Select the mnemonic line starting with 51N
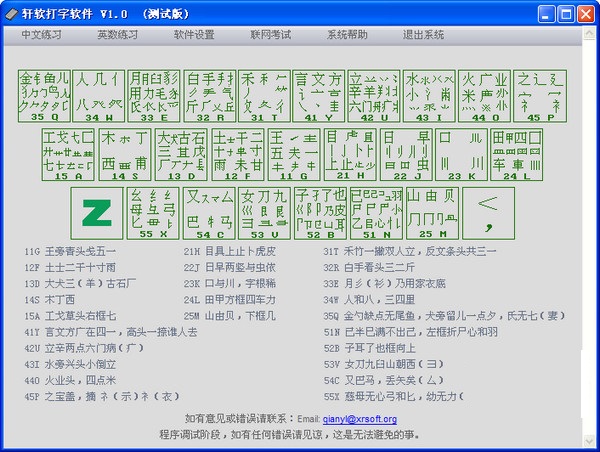This screenshot has width=600, height=452. (411, 332)
